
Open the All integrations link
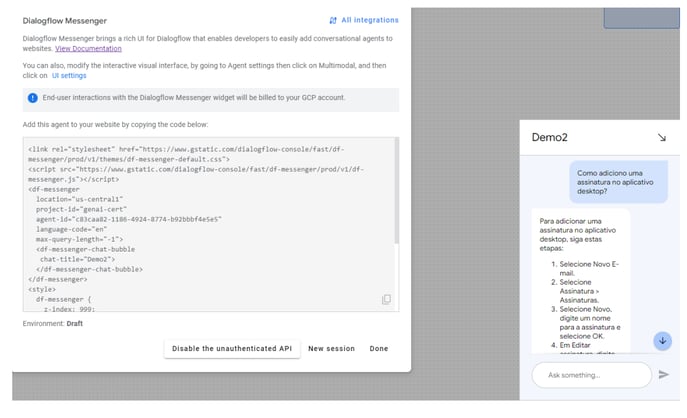[x=370, y=20]
